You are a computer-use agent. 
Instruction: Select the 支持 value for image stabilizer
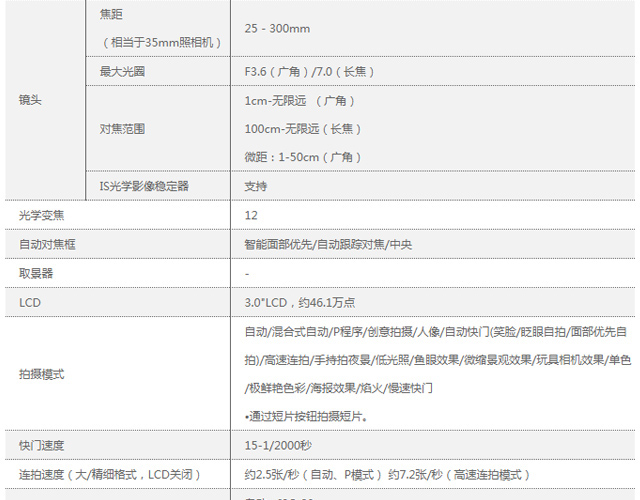[256, 186]
